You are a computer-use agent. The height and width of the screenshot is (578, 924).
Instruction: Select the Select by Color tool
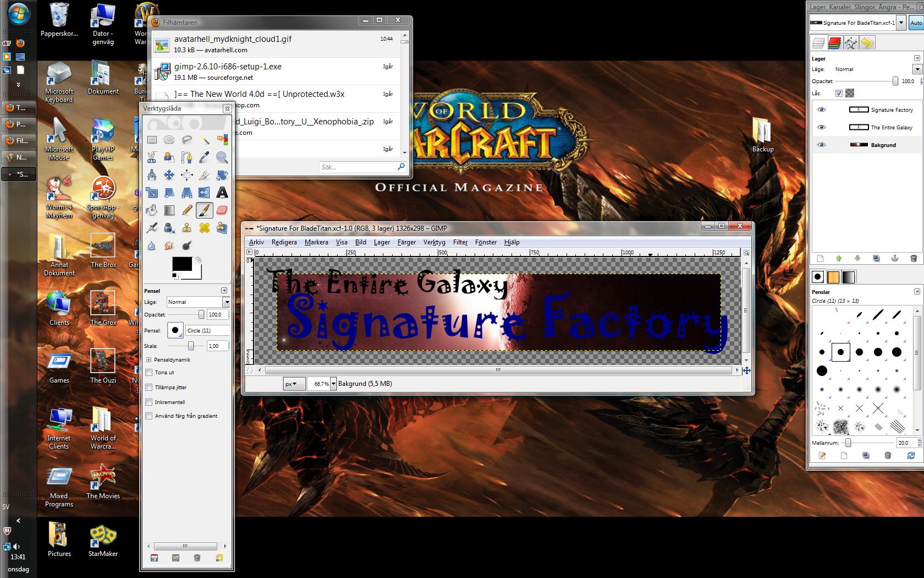[222, 140]
